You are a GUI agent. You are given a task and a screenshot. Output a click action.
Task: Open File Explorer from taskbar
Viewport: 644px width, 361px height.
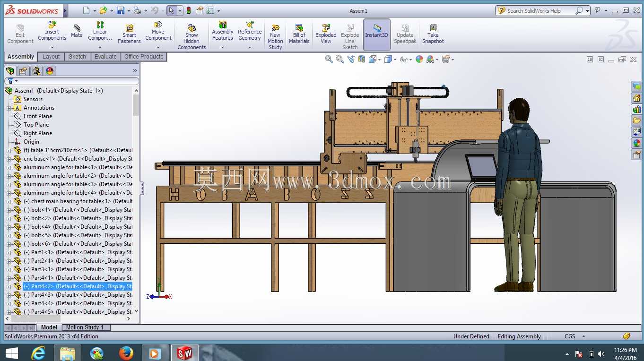pyautogui.click(x=68, y=352)
